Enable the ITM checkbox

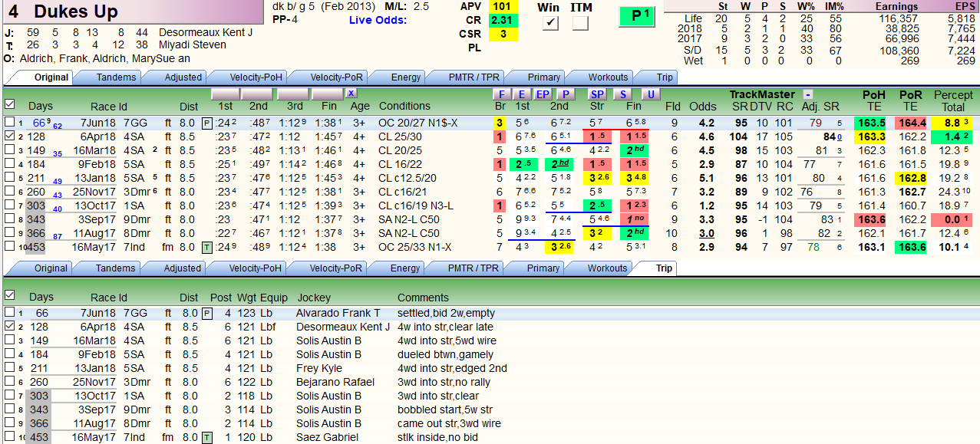[x=580, y=23]
